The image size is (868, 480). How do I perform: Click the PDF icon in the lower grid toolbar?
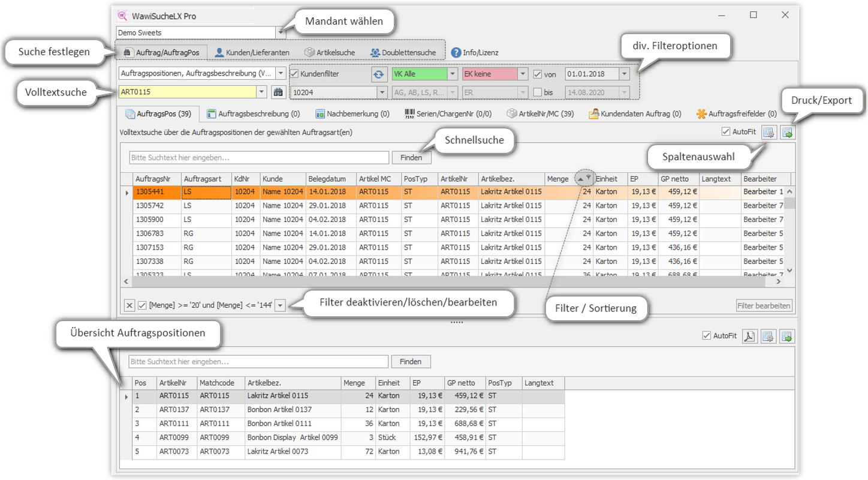click(749, 336)
